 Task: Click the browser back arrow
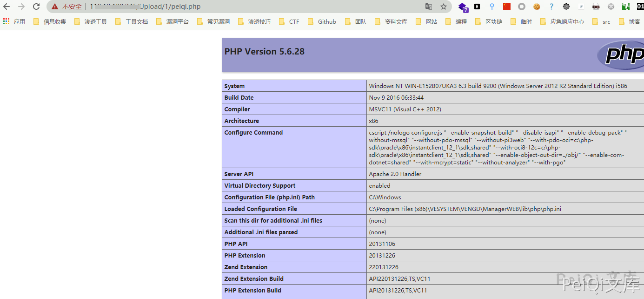7,7
